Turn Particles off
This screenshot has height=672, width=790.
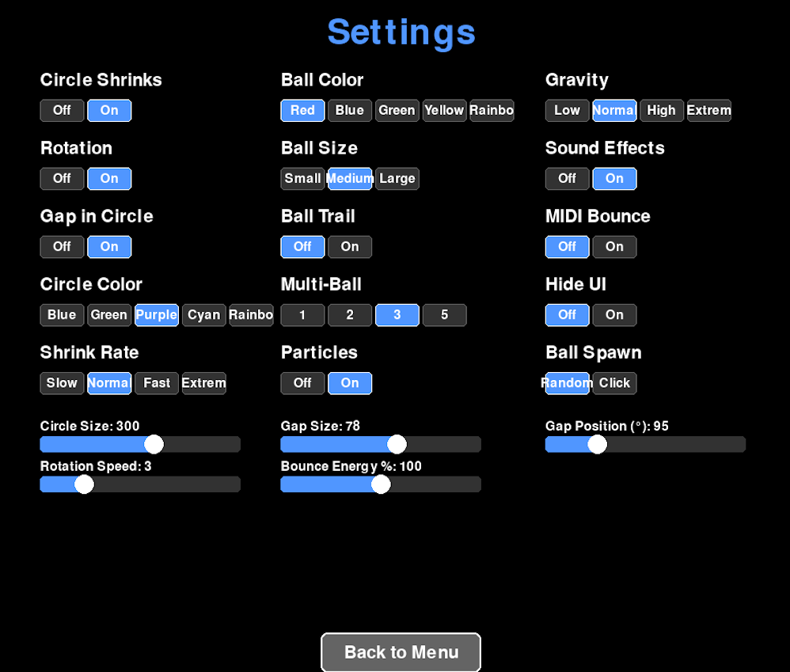302,383
